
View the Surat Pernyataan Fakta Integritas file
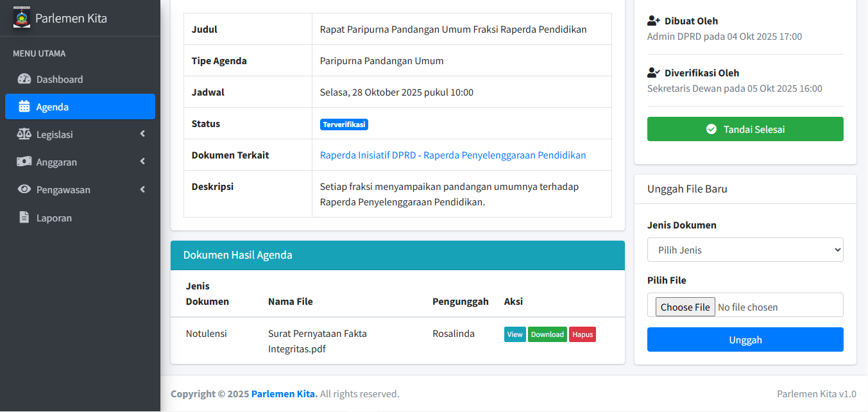coord(515,334)
